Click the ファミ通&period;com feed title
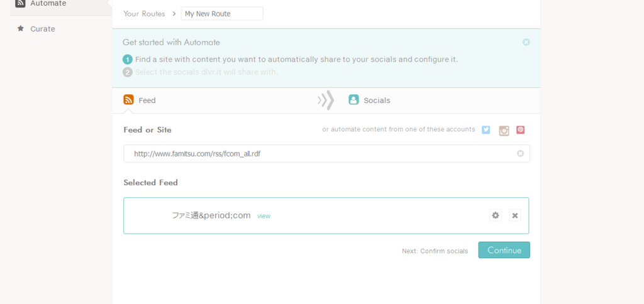Screen dimensions: 644x304 coord(211,215)
